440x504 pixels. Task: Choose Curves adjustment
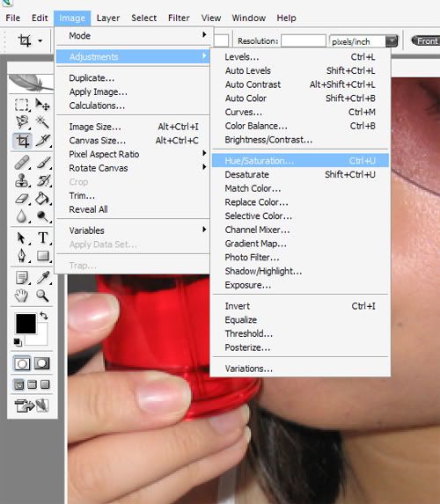pos(300,113)
